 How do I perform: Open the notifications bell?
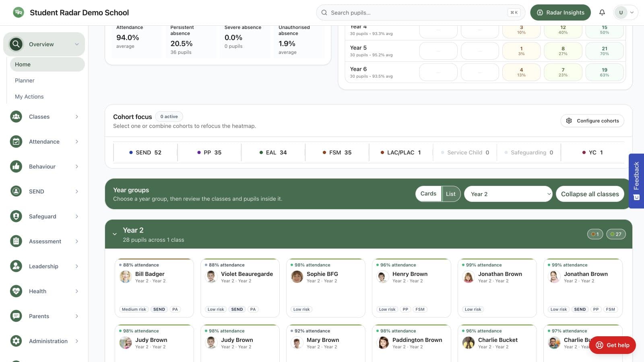click(x=602, y=12)
